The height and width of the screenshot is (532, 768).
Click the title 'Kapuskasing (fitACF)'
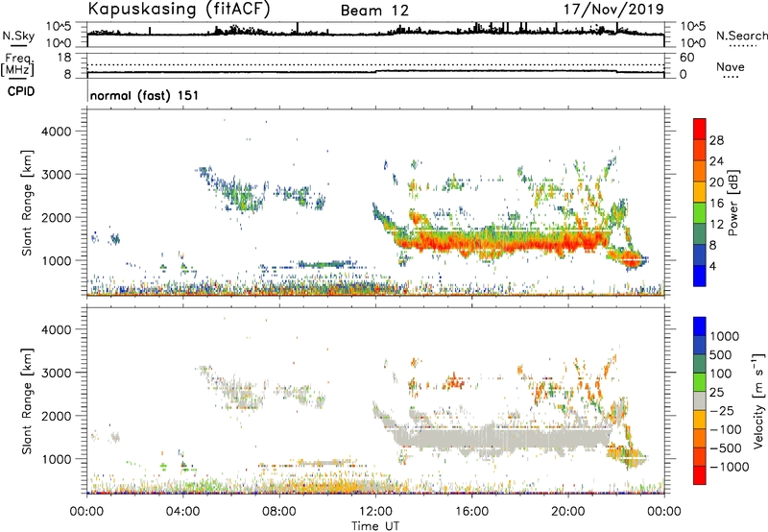point(180,9)
